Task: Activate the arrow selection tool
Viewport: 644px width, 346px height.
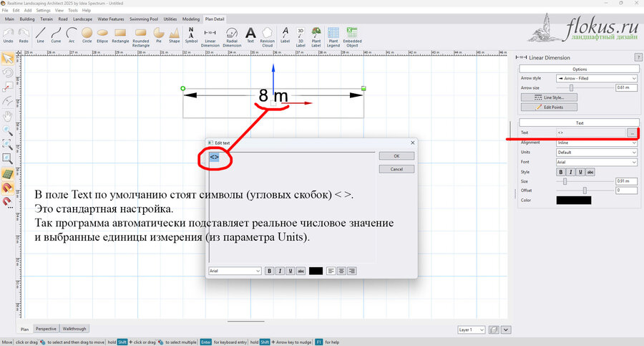Action: point(7,59)
